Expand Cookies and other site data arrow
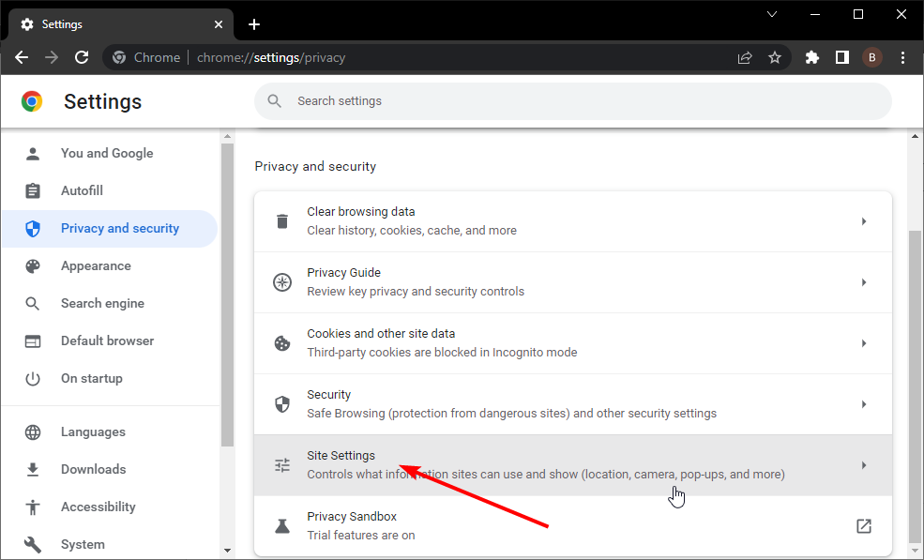Image resolution: width=924 pixels, height=560 pixels. coord(864,343)
